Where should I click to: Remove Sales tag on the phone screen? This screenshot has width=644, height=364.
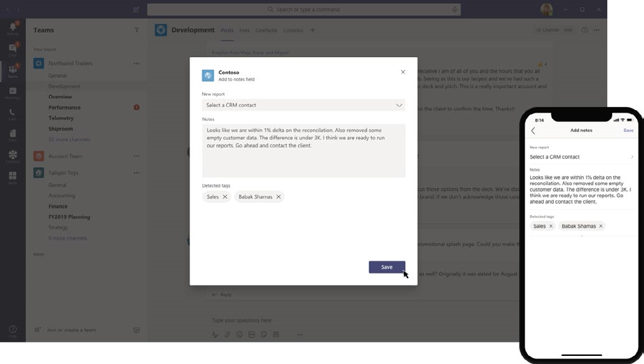pos(551,226)
